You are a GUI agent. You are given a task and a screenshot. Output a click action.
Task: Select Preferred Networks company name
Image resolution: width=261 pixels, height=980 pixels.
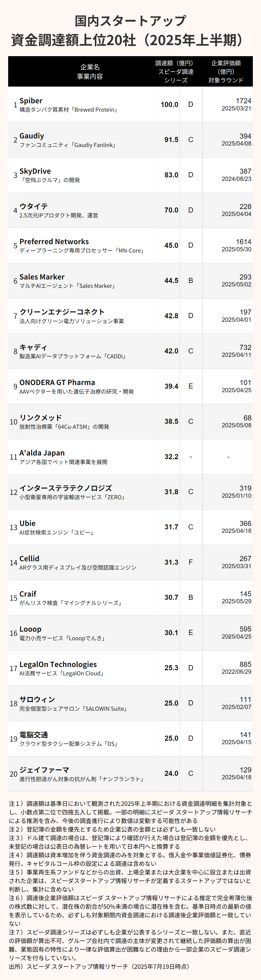coord(54,242)
